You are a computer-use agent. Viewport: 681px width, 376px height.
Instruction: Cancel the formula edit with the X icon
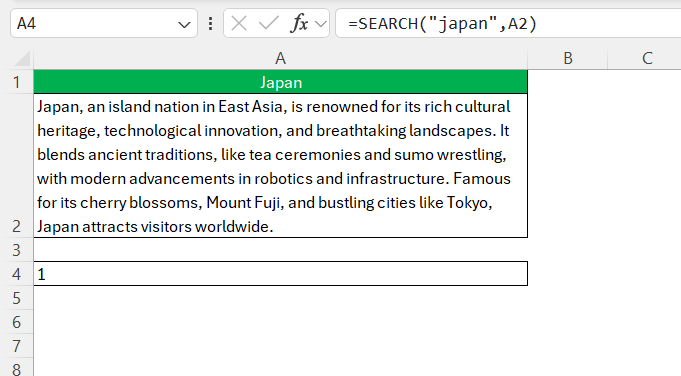click(x=239, y=23)
